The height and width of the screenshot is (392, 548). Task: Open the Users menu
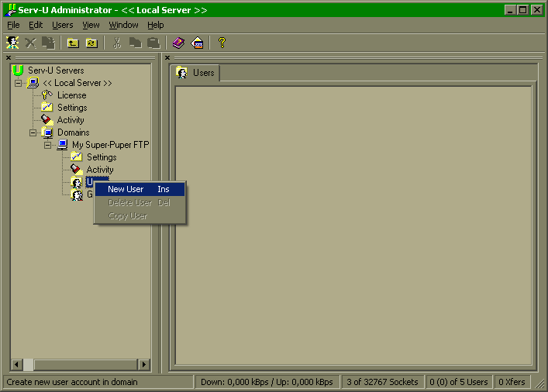pos(63,25)
